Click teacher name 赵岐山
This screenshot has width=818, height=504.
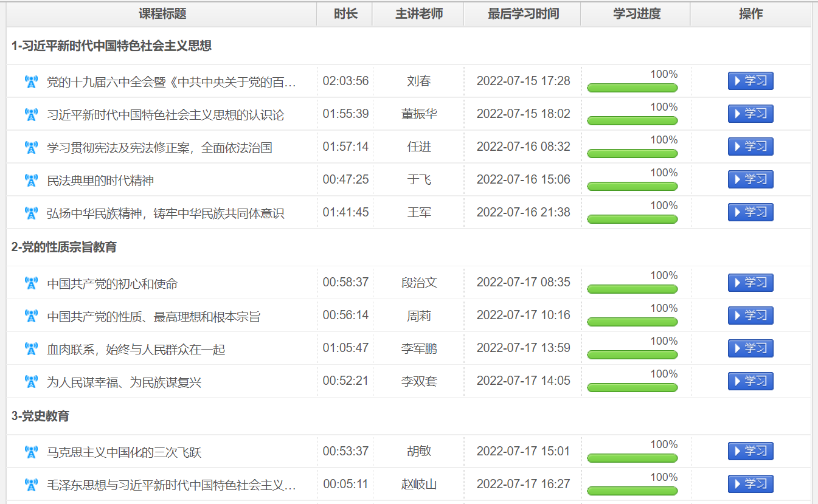coord(419,485)
